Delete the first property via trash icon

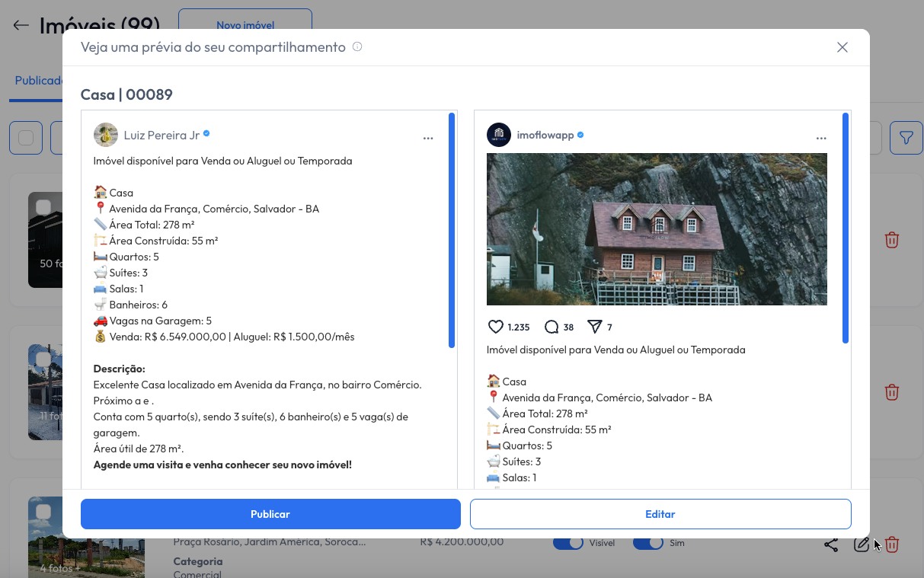(892, 240)
